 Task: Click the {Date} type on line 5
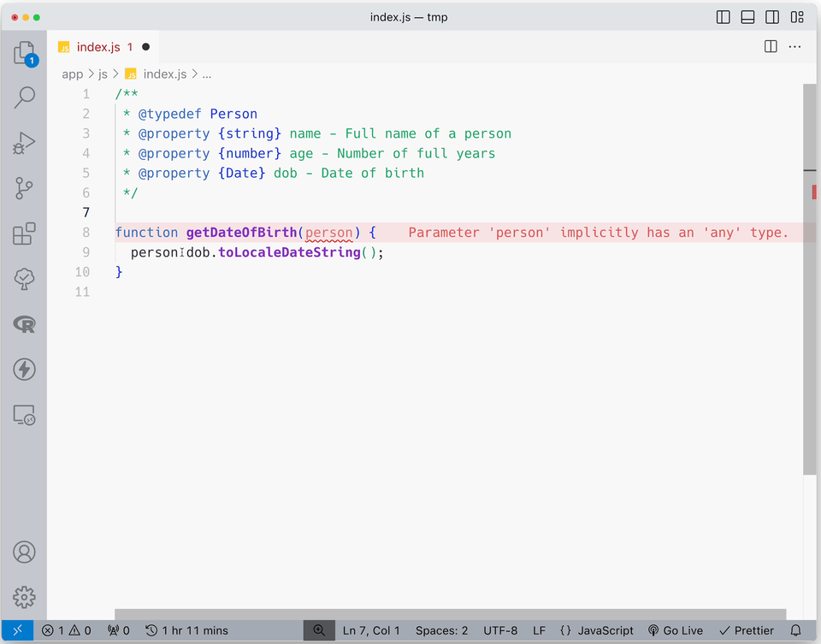pyautogui.click(x=241, y=174)
